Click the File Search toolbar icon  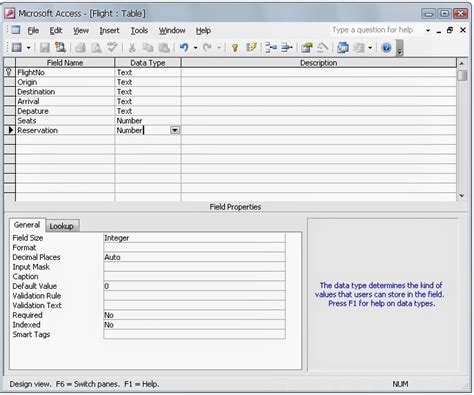[x=60, y=48]
